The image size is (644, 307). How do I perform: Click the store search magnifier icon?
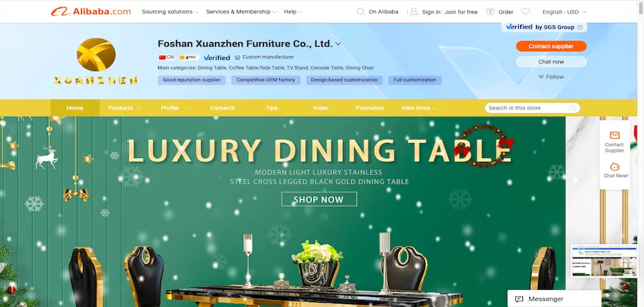click(572, 108)
